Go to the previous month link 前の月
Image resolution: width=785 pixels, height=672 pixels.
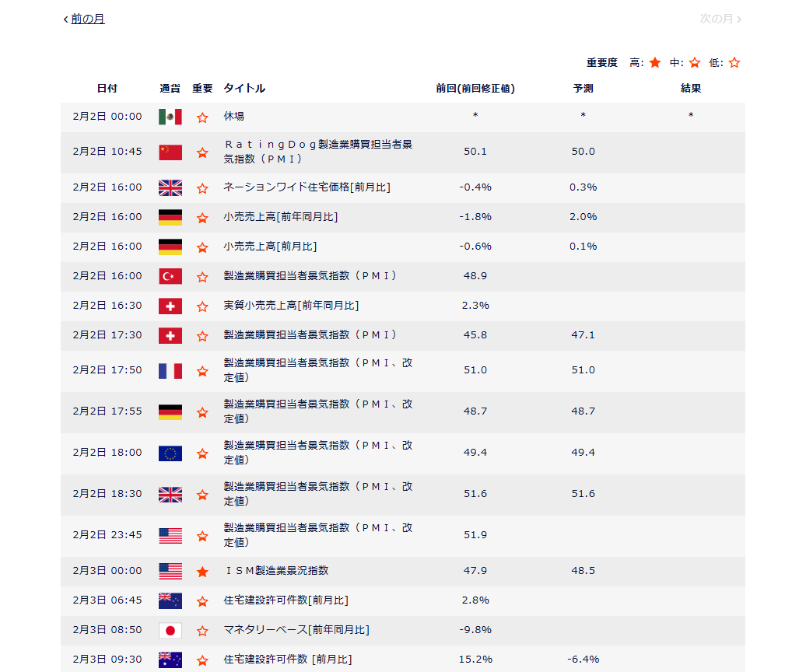click(87, 19)
